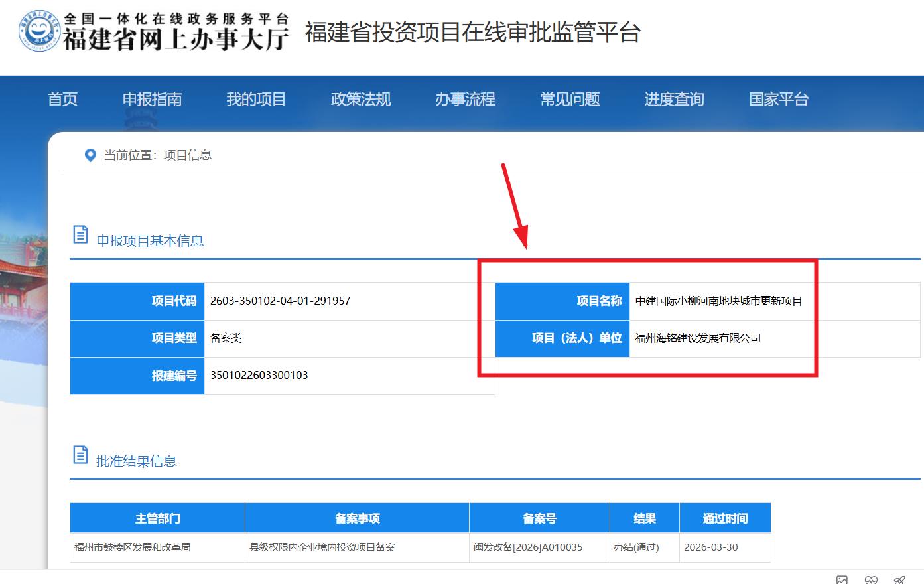Open the 首页 home menu
Viewport: 924px width, 584px height.
pyautogui.click(x=62, y=100)
